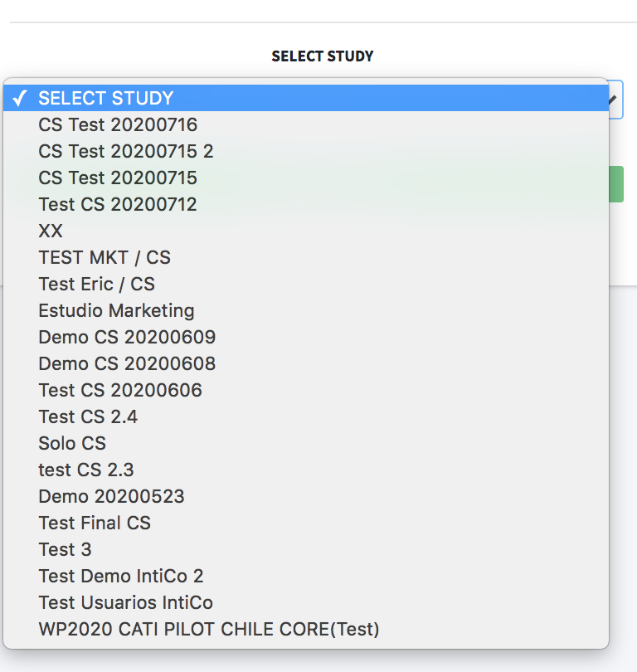Choose Test Eric / CS option
Image resolution: width=637 pixels, height=672 pixels.
point(306,284)
